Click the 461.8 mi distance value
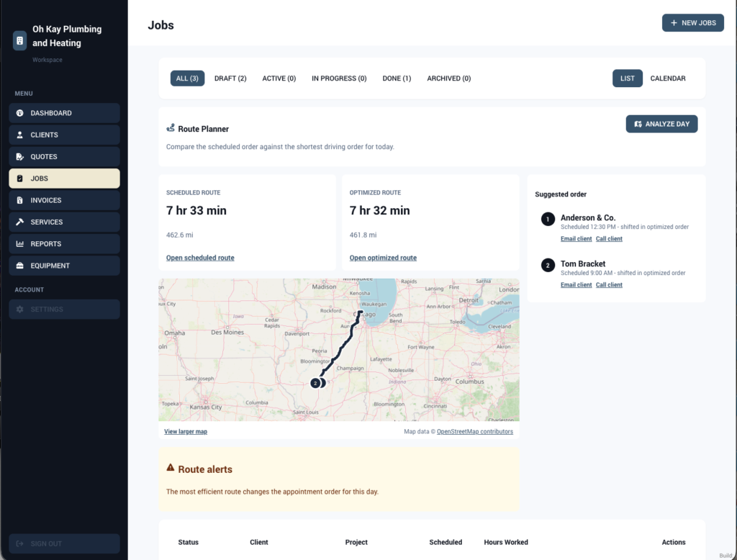Viewport: 737px width, 560px height. click(363, 235)
